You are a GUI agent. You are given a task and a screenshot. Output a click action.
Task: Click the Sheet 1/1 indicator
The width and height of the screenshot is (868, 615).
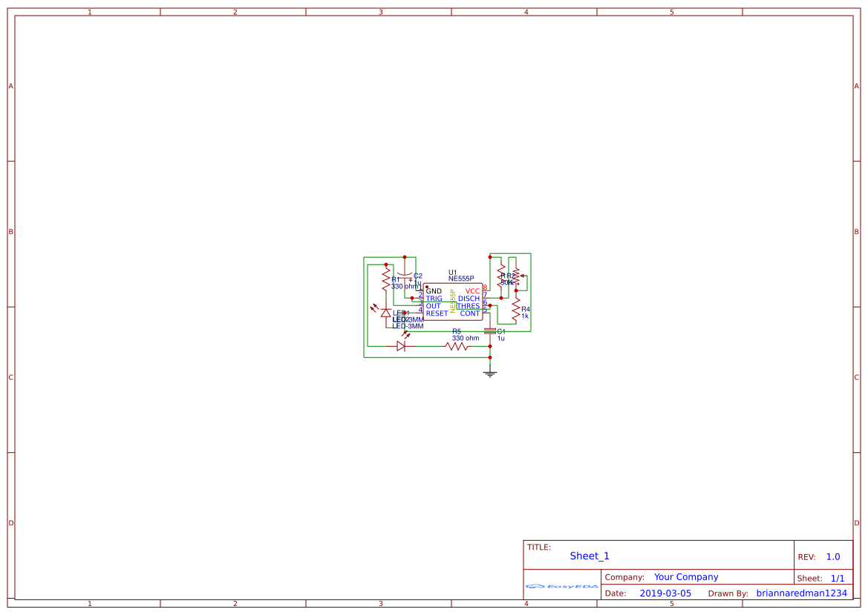coord(838,578)
